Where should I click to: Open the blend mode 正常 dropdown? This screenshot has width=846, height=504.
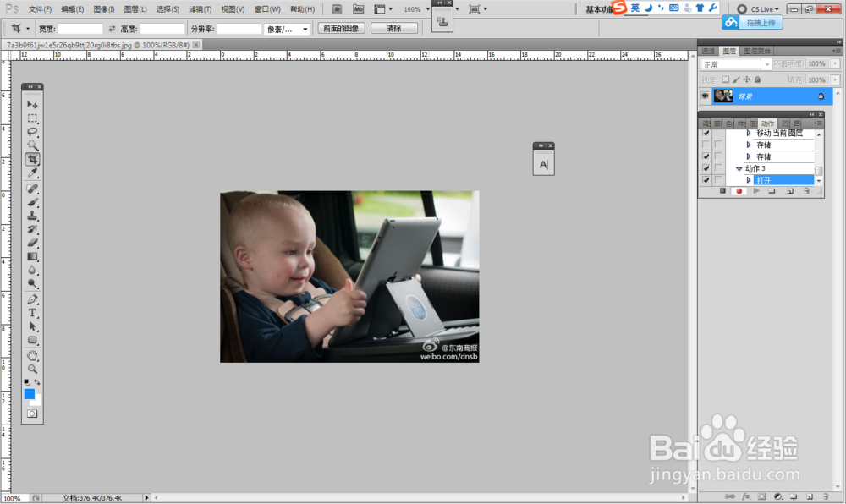coord(737,64)
